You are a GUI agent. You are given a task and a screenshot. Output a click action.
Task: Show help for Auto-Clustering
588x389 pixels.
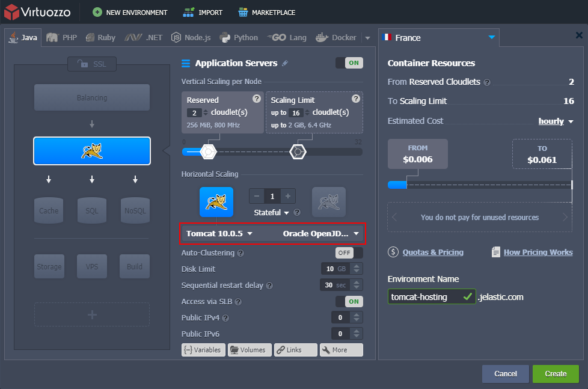point(240,253)
